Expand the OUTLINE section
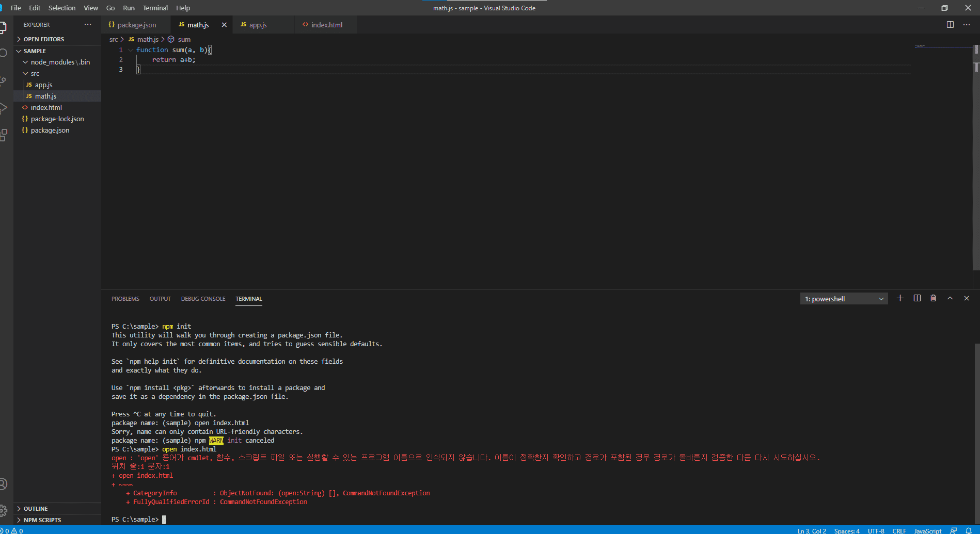980x534 pixels. 57,509
